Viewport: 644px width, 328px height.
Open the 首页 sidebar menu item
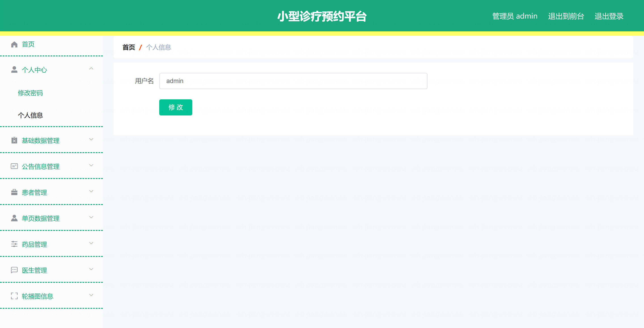pyautogui.click(x=51, y=44)
